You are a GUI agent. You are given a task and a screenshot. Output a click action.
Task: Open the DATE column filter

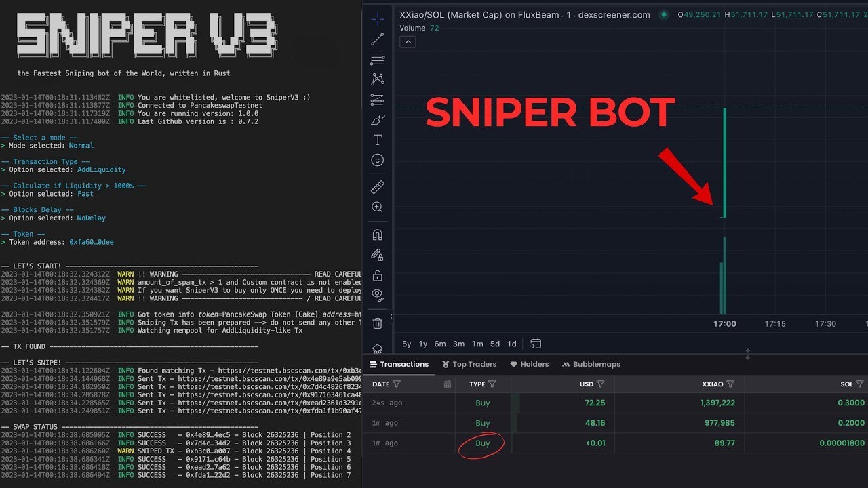[397, 384]
